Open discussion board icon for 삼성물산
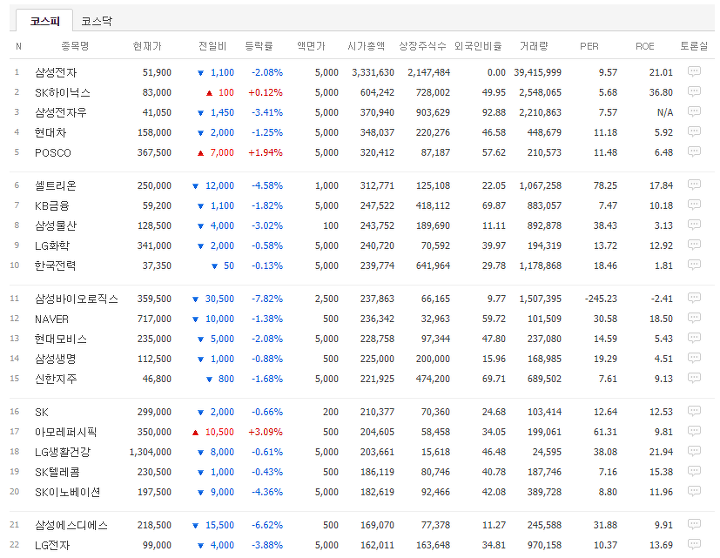Image resolution: width=720 pixels, height=558 pixels. [694, 225]
